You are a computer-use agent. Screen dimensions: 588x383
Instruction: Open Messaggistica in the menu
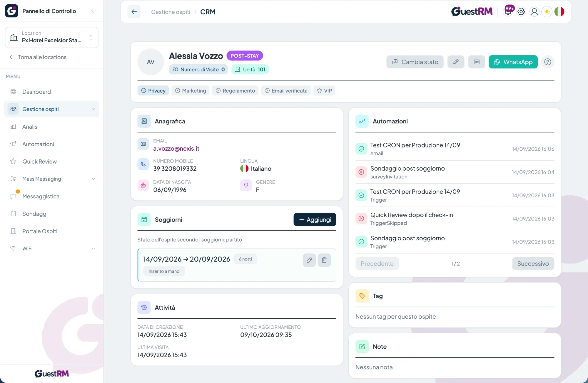[x=52, y=196]
